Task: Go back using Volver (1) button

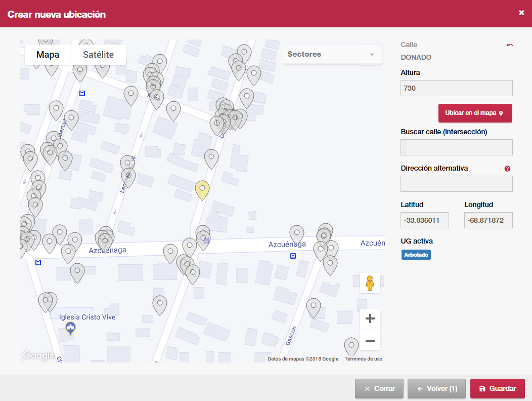Action: [436, 389]
